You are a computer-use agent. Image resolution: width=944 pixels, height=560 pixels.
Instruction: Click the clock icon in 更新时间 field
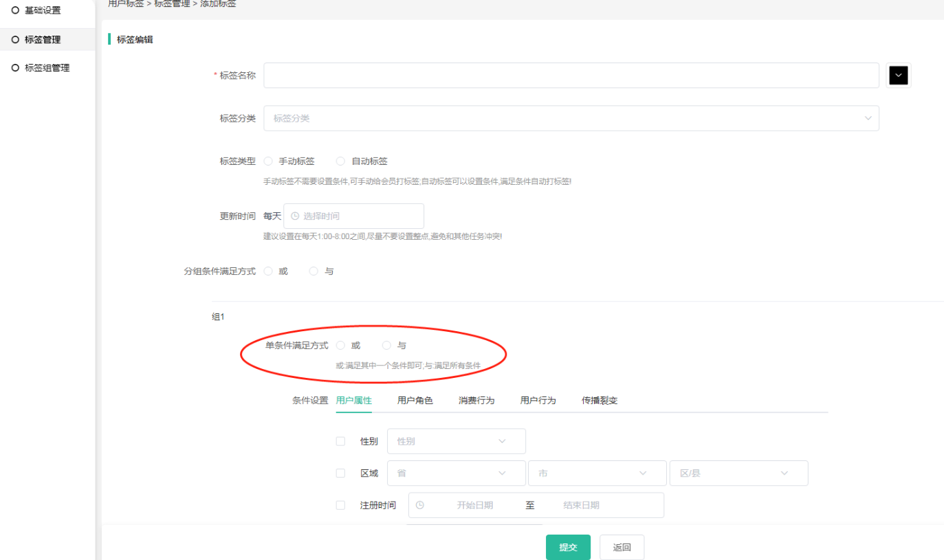point(295,216)
